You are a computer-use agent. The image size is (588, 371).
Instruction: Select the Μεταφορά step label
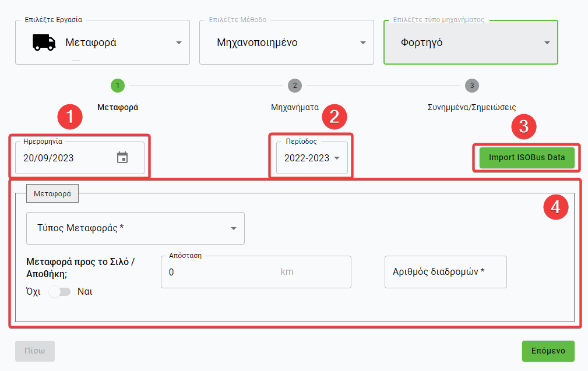[x=118, y=107]
